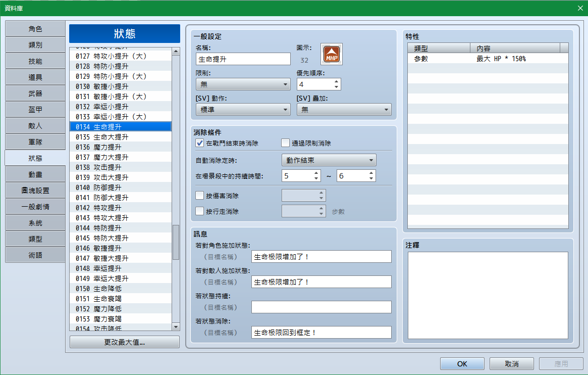Image resolution: width=588 pixels, height=375 pixels.
Task: Open the 一般劇情 tab
Action: (35, 207)
